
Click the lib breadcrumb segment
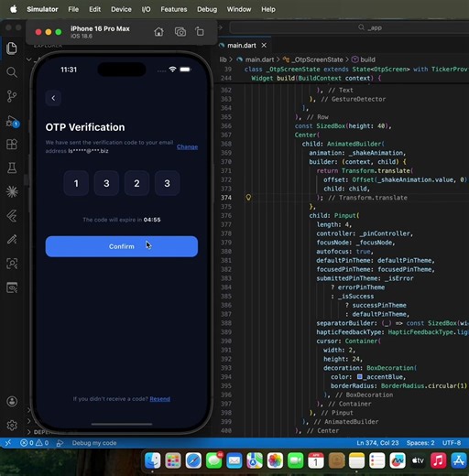coord(224,59)
